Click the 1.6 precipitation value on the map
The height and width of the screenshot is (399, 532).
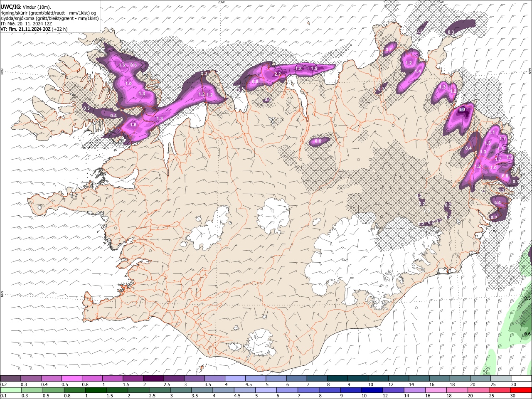click(x=133, y=125)
